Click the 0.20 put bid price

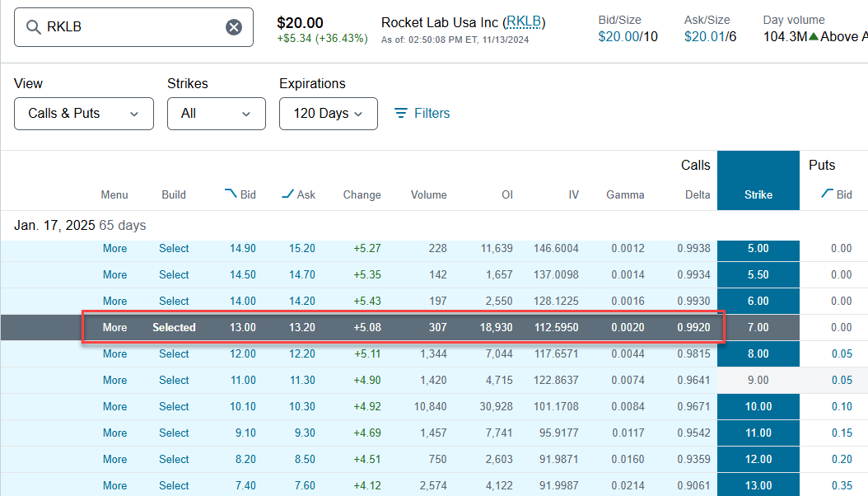click(842, 459)
